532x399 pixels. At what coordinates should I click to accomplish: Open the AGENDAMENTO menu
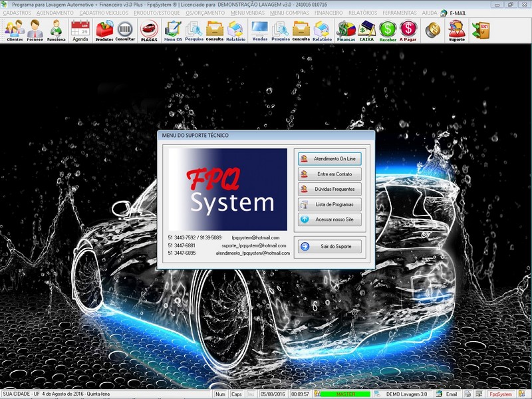55,13
